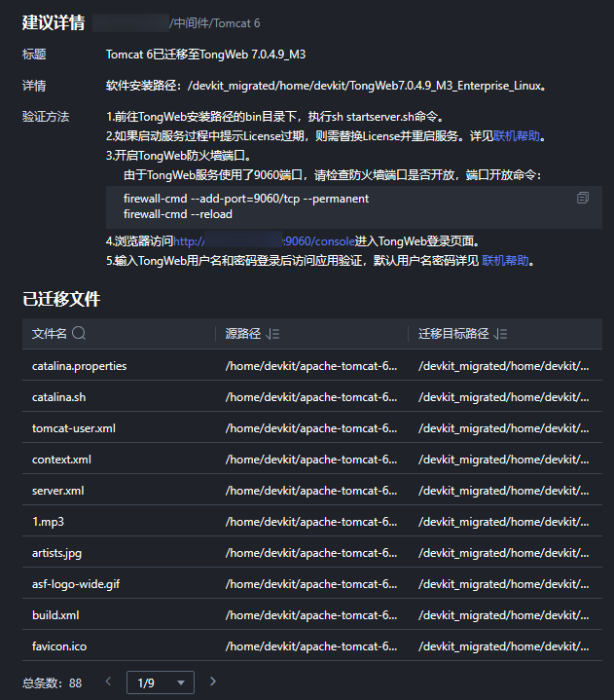Click target path of favicon.ico row
614x700 pixels.
tap(504, 646)
